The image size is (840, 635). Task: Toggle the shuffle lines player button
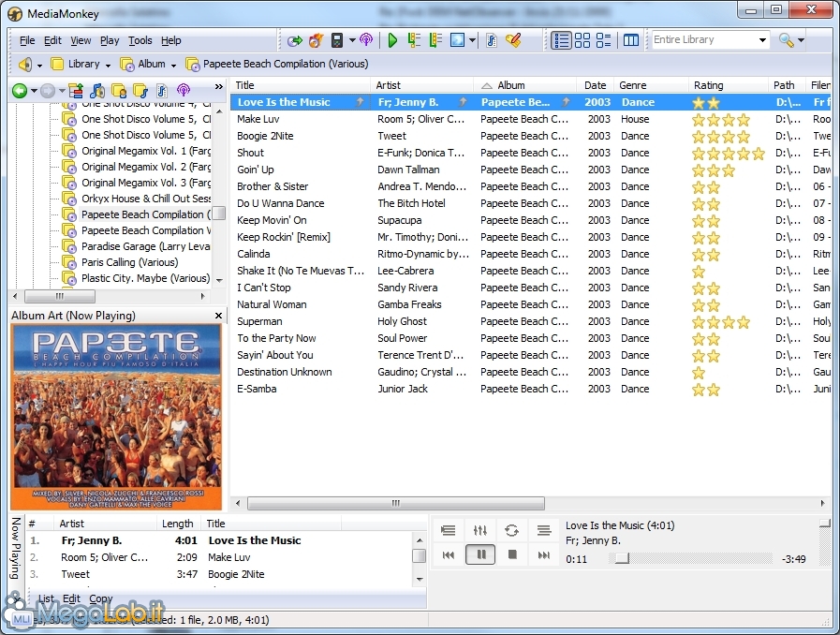(544, 530)
